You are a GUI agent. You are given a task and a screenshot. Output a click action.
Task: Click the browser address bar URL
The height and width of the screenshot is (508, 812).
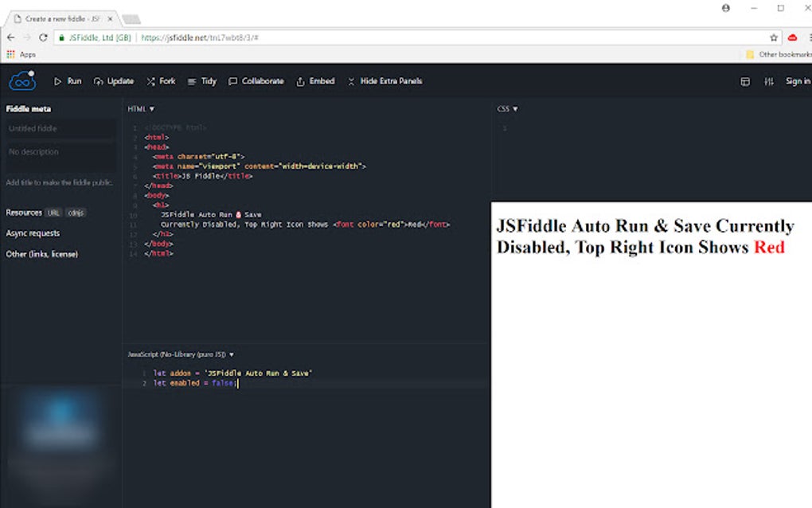point(199,37)
